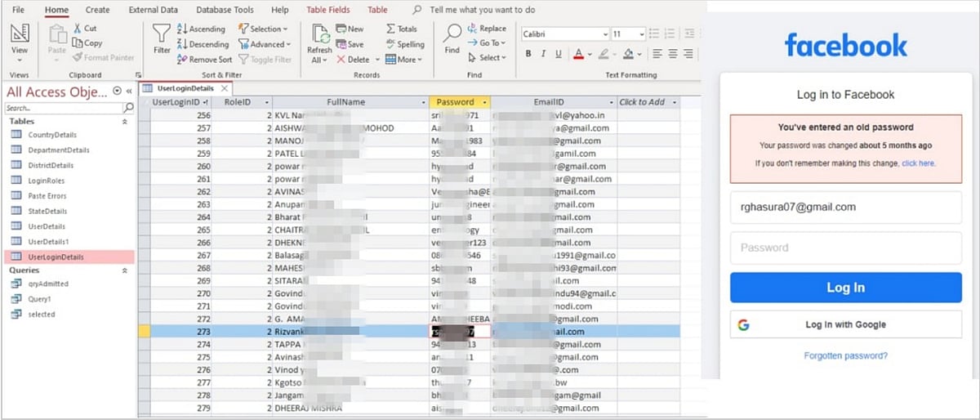Screen dimensions: 980x420
Task: Collapse the Tables group in navigation pane
Action: (x=124, y=121)
